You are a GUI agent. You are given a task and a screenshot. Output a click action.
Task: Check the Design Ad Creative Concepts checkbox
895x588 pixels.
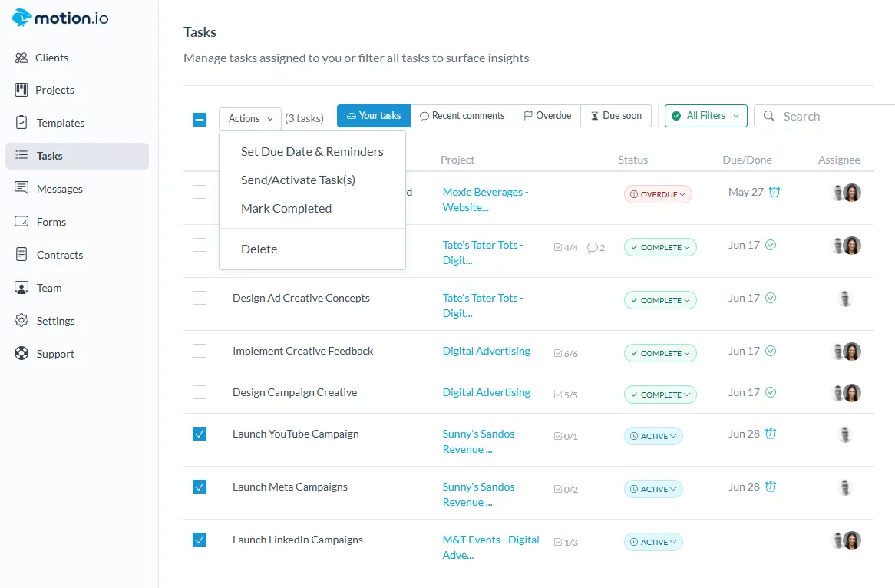pos(200,298)
